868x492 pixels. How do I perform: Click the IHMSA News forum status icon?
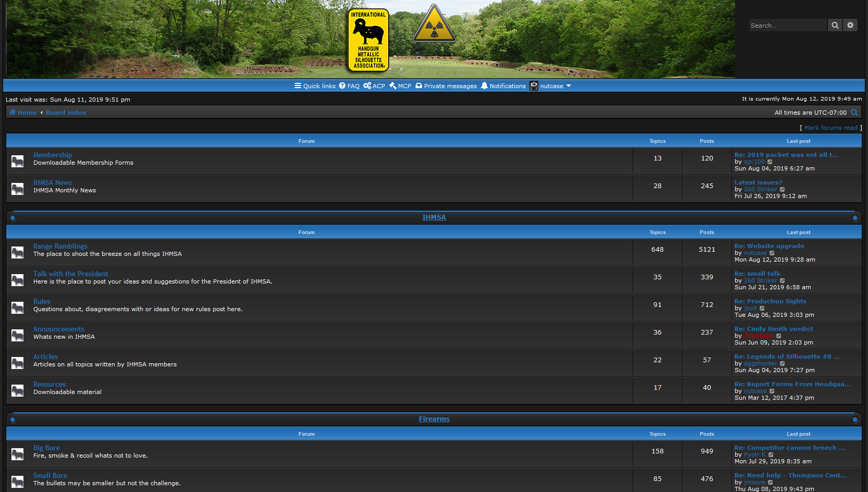point(18,189)
